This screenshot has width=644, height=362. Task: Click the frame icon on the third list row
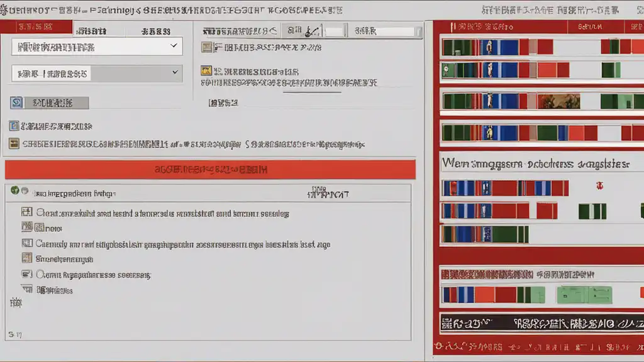(x=26, y=243)
